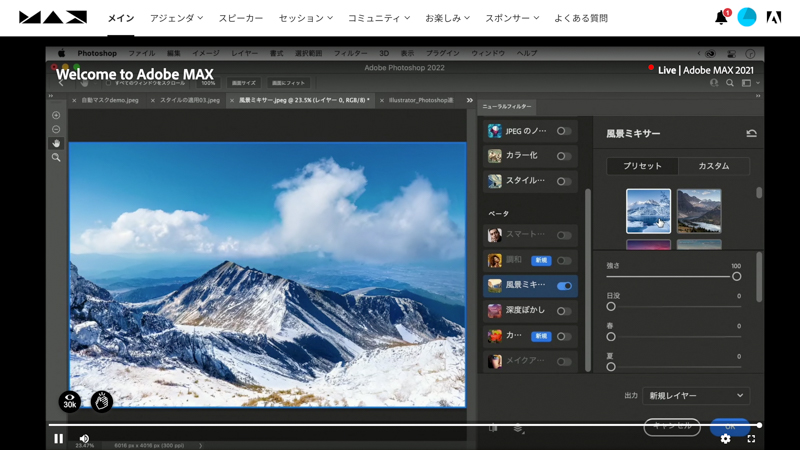Click the メイクアップ filter icon
Viewport: 800px width, 450px height.
(494, 361)
